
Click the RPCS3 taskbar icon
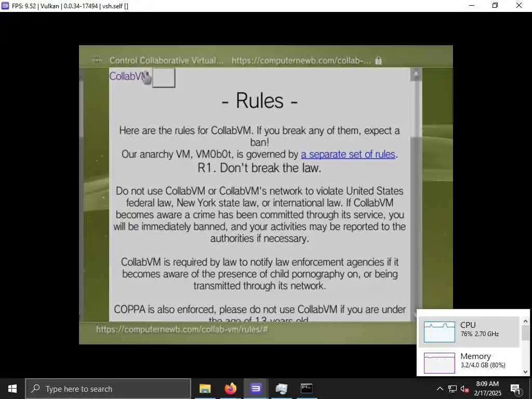[x=256, y=389]
